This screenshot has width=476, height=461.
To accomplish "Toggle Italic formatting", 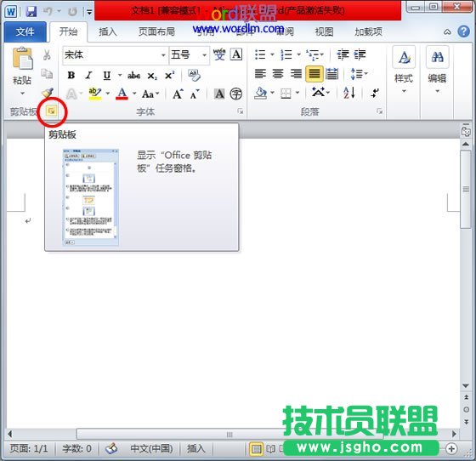I will [88, 76].
